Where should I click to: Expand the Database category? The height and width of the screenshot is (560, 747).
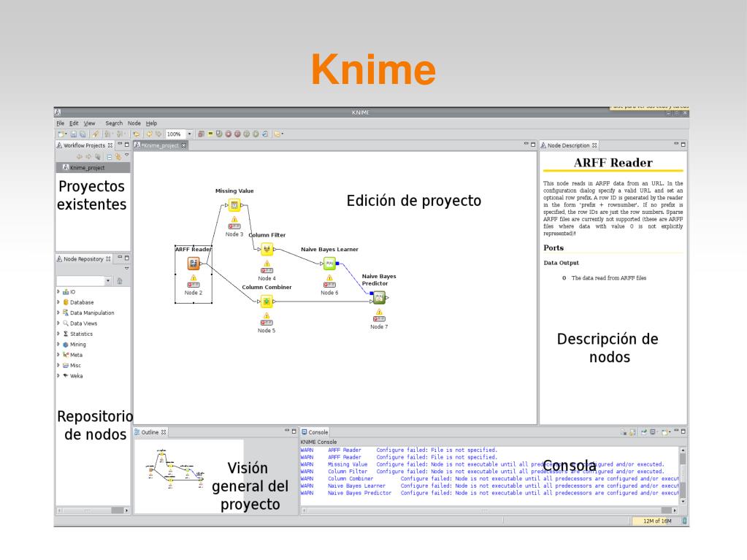coord(58,302)
